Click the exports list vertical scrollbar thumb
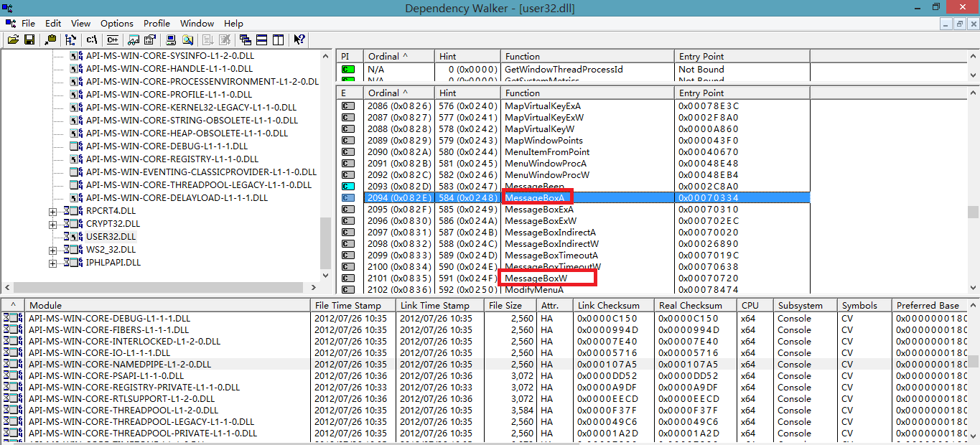The width and height of the screenshot is (980, 445). pyautogui.click(x=973, y=212)
